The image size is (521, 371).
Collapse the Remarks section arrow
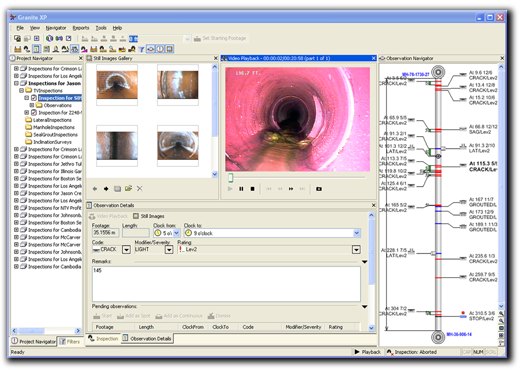[365, 262]
